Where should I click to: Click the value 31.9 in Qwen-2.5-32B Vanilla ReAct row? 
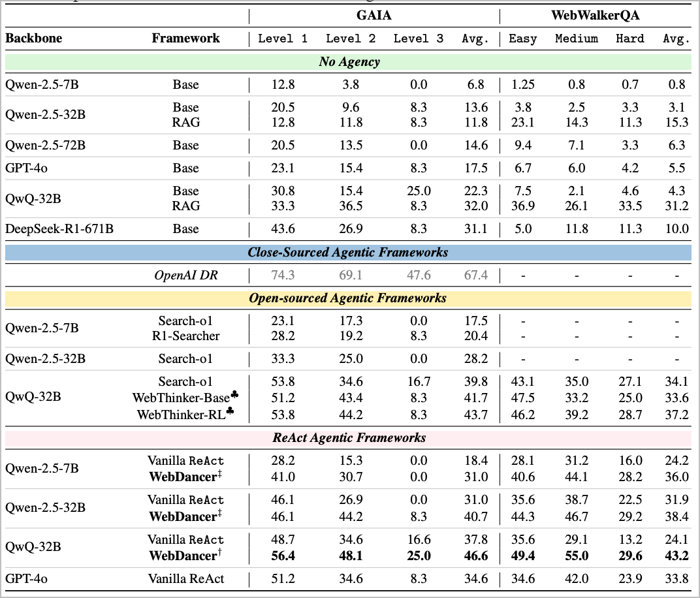tap(676, 500)
